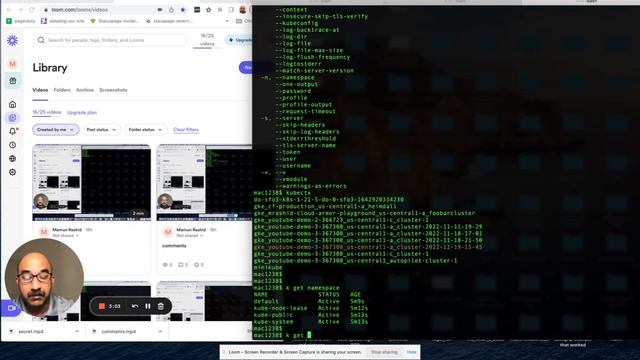Screen dimensions: 640x360
Task: Click the browser forward arrow
Action: tap(20, 9)
